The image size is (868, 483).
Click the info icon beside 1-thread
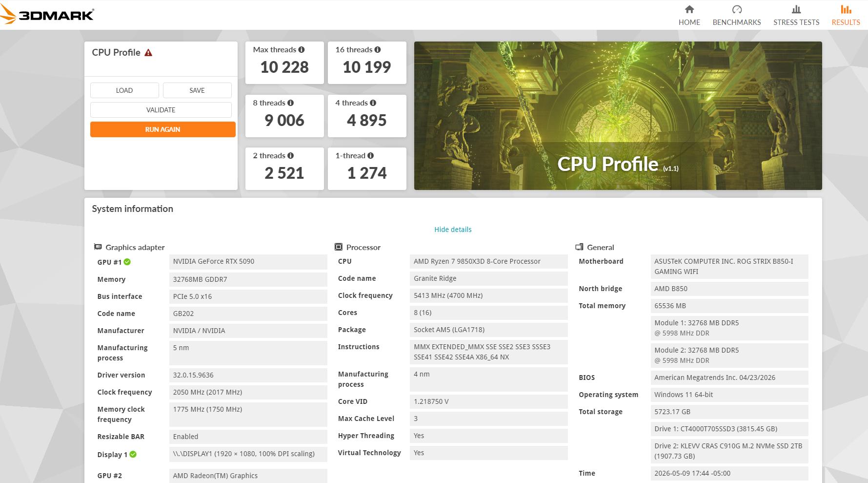point(371,156)
